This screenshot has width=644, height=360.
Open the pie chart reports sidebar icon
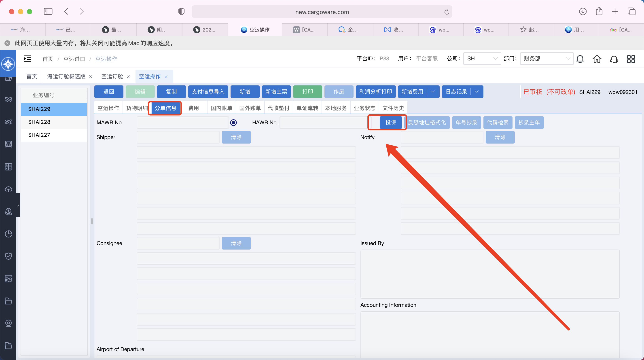pos(8,234)
